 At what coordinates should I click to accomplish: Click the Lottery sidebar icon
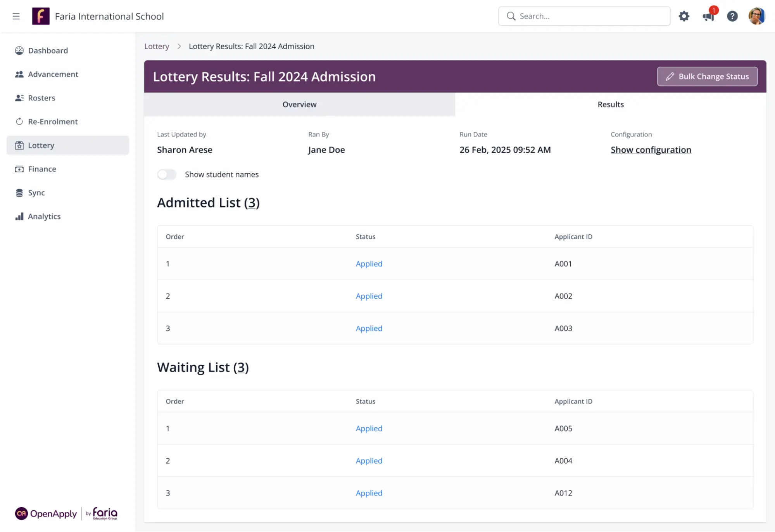(x=19, y=145)
